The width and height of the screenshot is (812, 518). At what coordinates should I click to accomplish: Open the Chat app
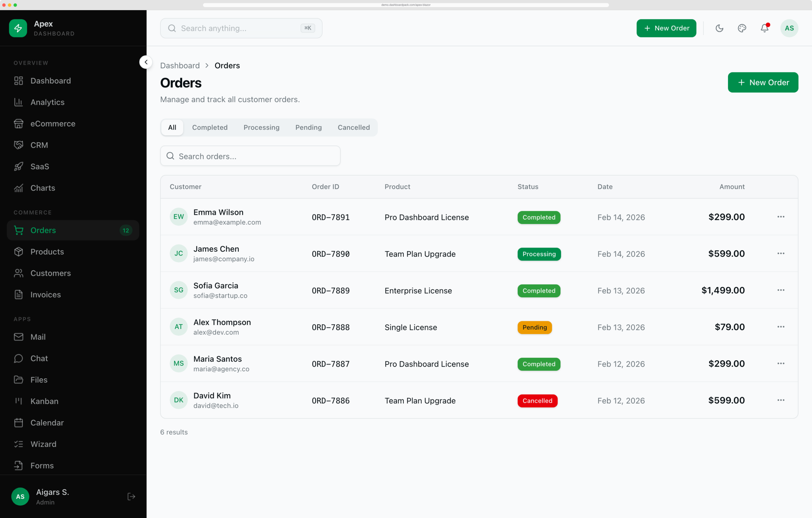[73, 358]
